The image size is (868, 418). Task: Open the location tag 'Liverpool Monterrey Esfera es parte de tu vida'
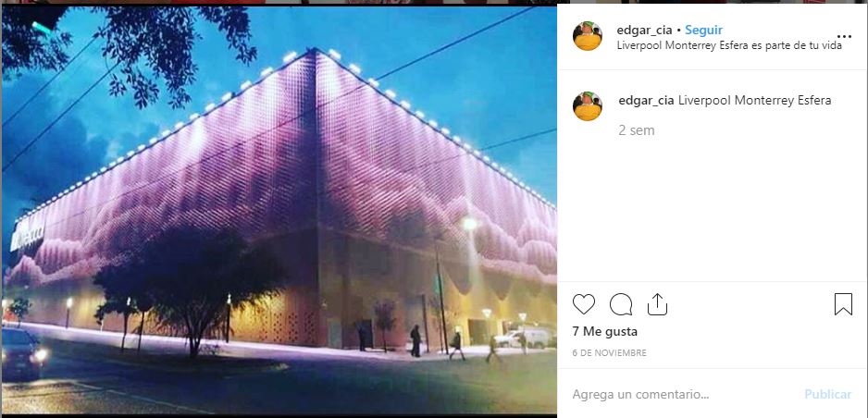[x=729, y=46]
